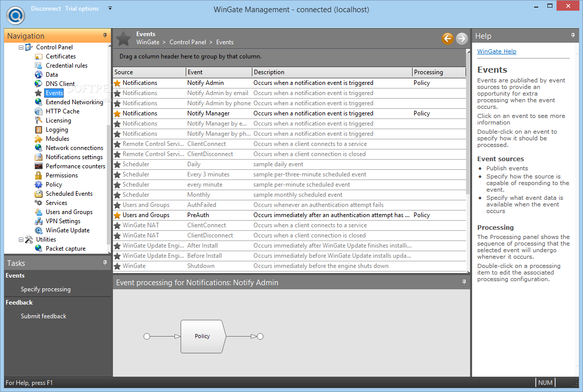Viewport: 583px width, 392px height.
Task: Select Events in the navigation tree
Action: coord(54,93)
